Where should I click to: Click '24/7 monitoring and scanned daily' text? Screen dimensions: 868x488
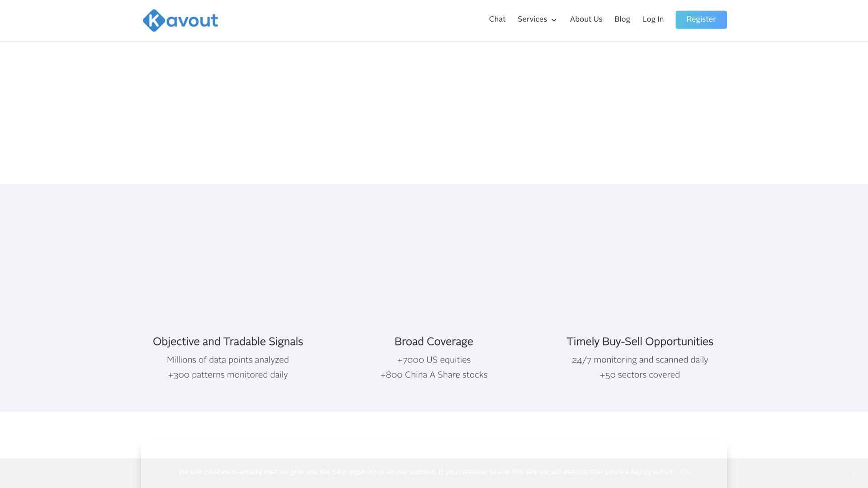tap(640, 360)
